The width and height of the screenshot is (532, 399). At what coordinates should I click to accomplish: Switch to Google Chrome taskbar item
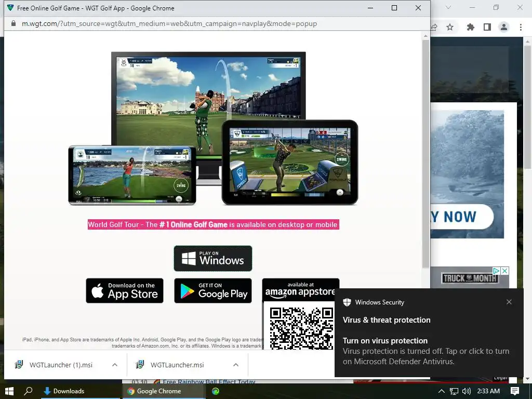pos(165,391)
